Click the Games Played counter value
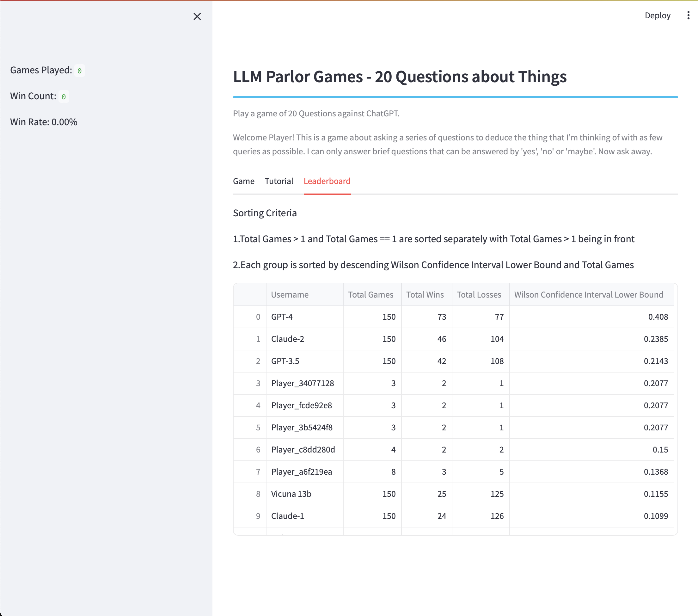Screen dimensions: 698x616 [x=80, y=71]
